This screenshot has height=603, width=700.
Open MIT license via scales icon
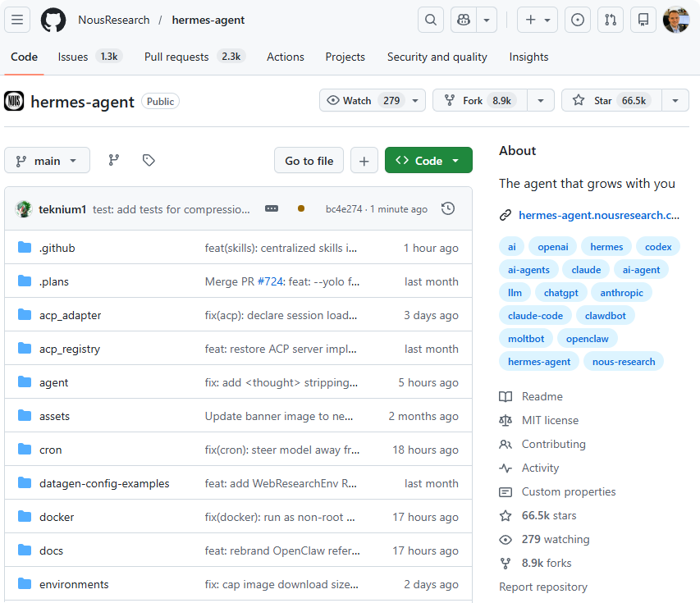click(x=506, y=420)
